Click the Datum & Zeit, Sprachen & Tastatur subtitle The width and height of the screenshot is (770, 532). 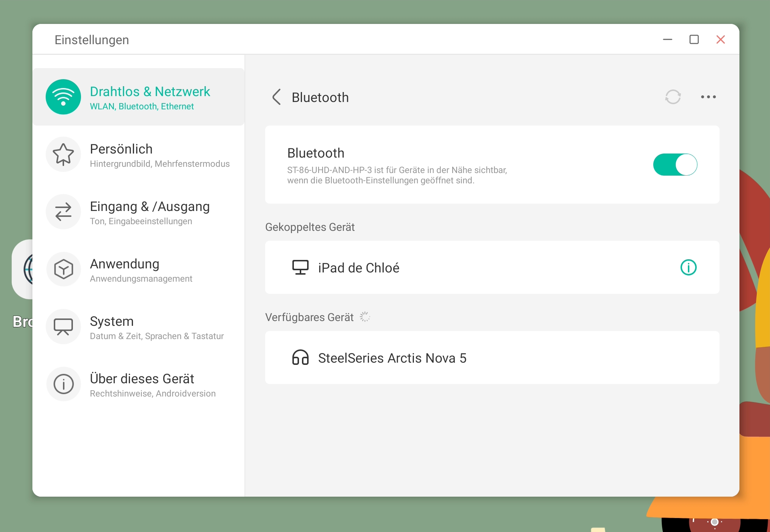point(157,336)
